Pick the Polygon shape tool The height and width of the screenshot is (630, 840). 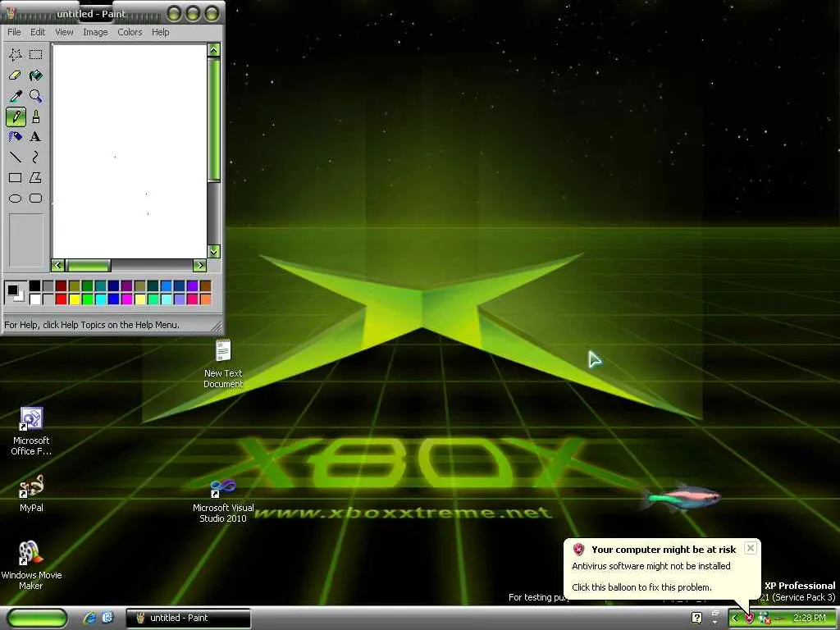(36, 177)
